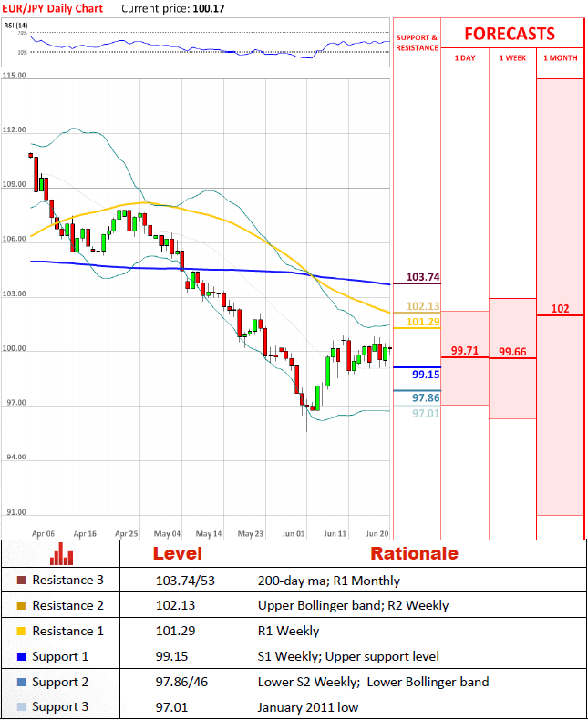Viewport: 588px width, 720px height.
Task: Click the red bar chart icon in table header
Action: 62,553
